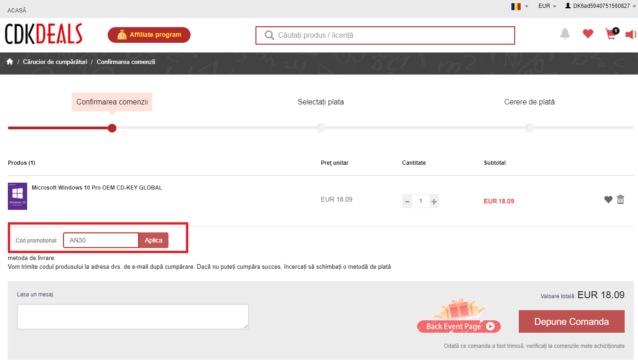Go to ACASĂ in top bar
Screen dimensions: 638x364
pyautogui.click(x=17, y=10)
